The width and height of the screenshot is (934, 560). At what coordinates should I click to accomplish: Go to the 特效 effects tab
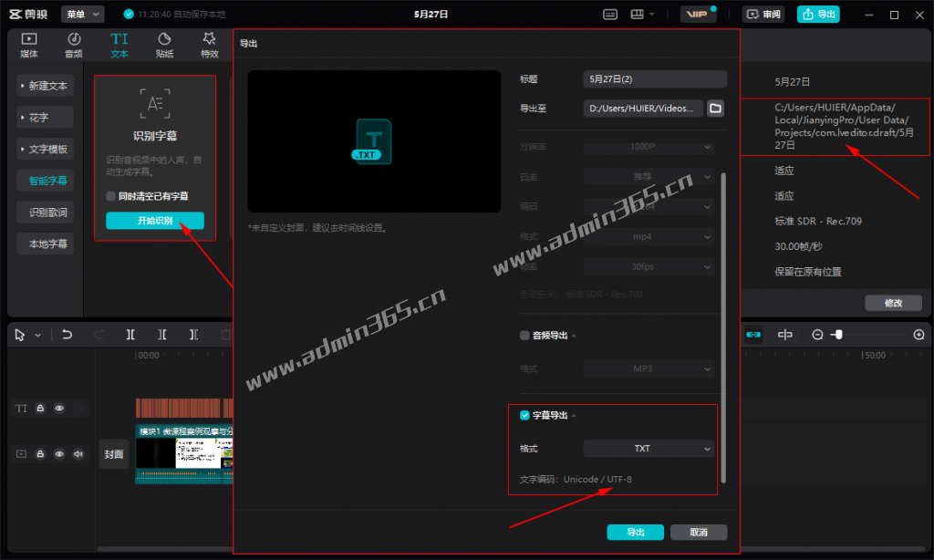[x=209, y=46]
